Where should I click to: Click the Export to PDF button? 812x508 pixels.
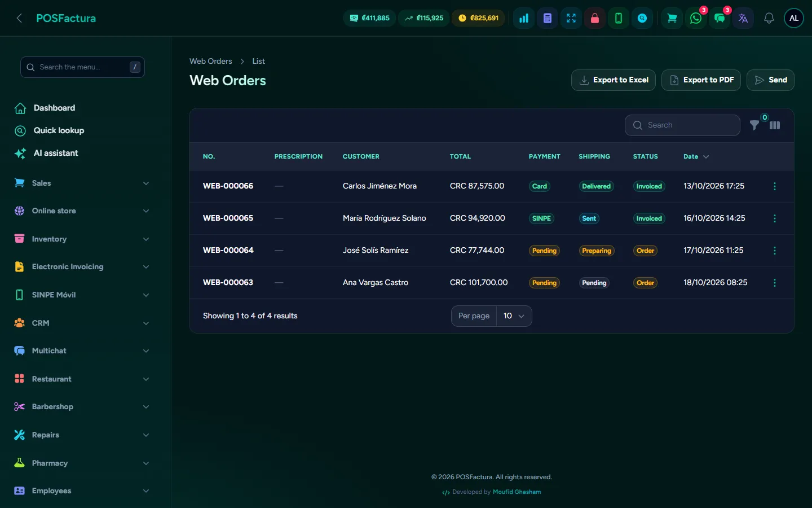701,80
